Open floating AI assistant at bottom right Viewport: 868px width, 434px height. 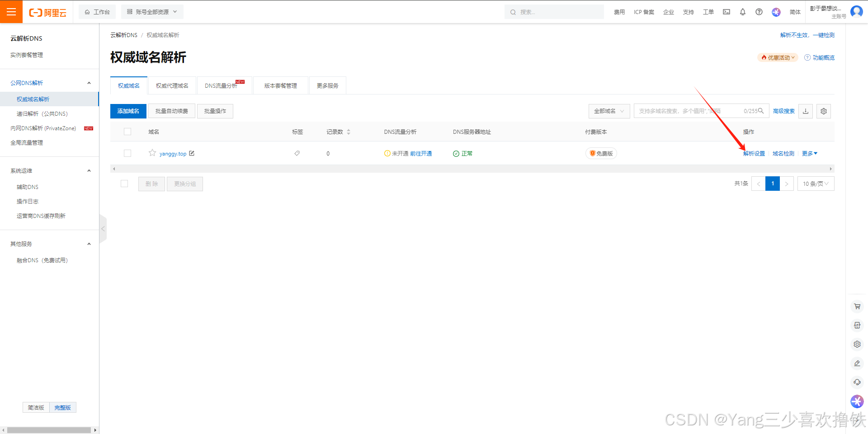pos(857,401)
